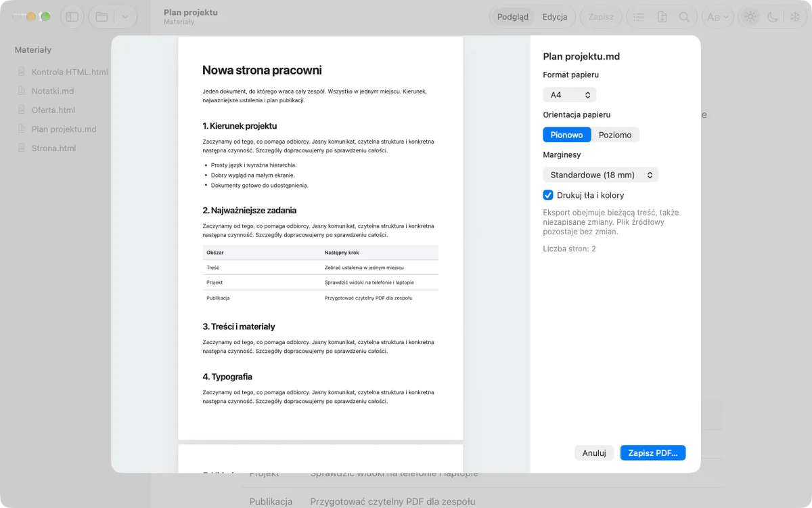Screen dimensions: 812x508
Task: Click the file icon beside Oferta.html
Action: pos(22,110)
